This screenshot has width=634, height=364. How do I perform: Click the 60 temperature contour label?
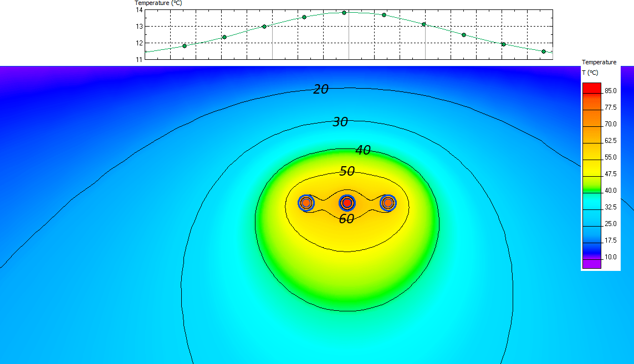click(346, 219)
